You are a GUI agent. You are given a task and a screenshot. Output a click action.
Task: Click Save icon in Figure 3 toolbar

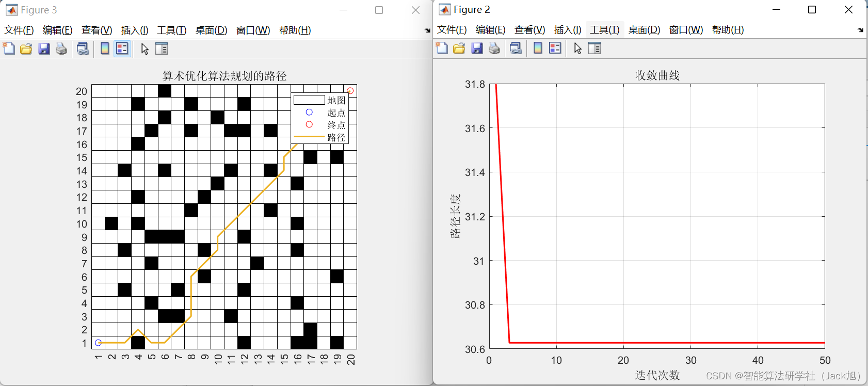coord(44,49)
